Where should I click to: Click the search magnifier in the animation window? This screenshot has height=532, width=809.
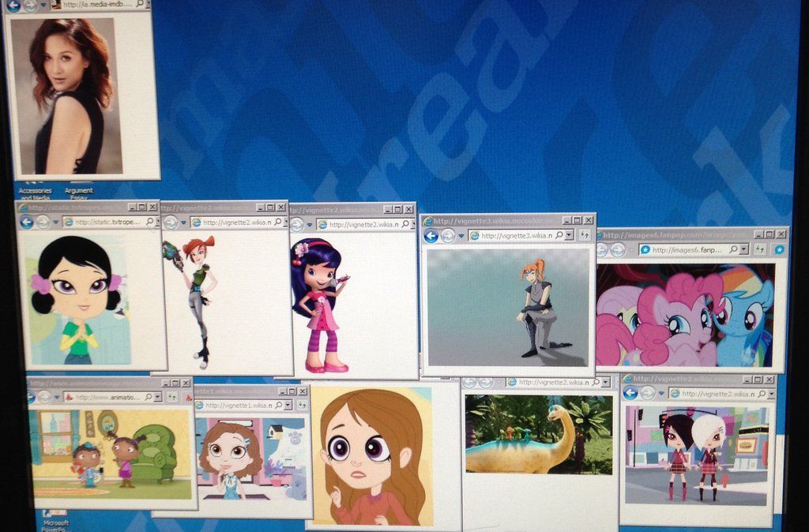[149, 397]
